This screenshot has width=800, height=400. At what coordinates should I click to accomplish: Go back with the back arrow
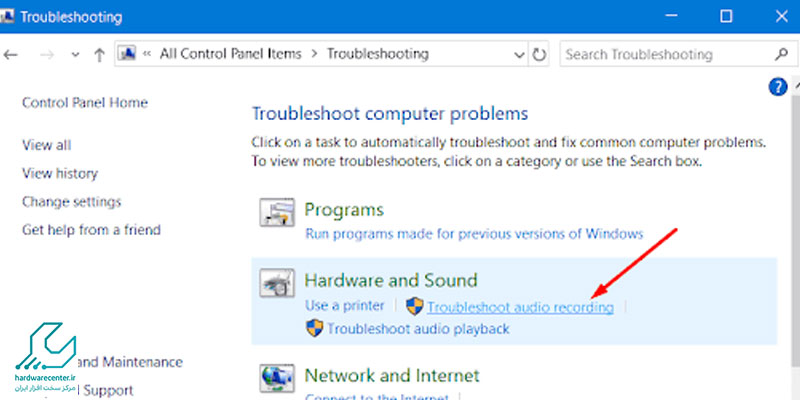click(10, 55)
